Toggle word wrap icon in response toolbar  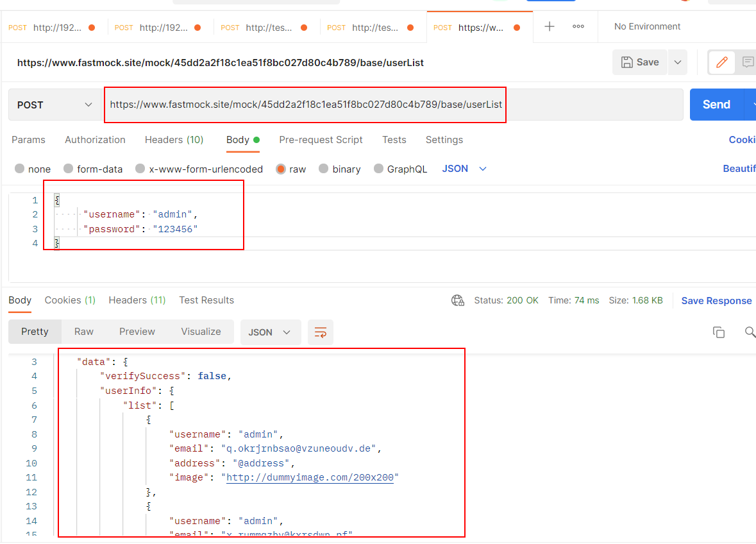pyautogui.click(x=321, y=332)
